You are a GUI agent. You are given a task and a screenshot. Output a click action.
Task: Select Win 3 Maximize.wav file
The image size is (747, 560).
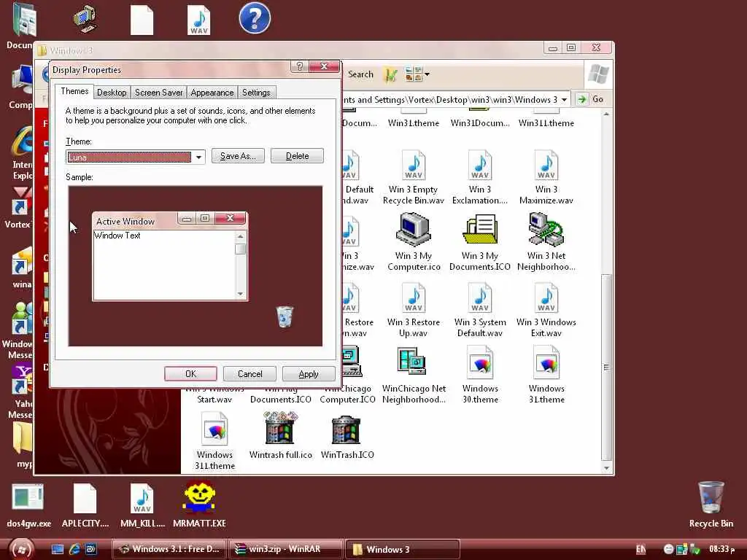click(546, 177)
